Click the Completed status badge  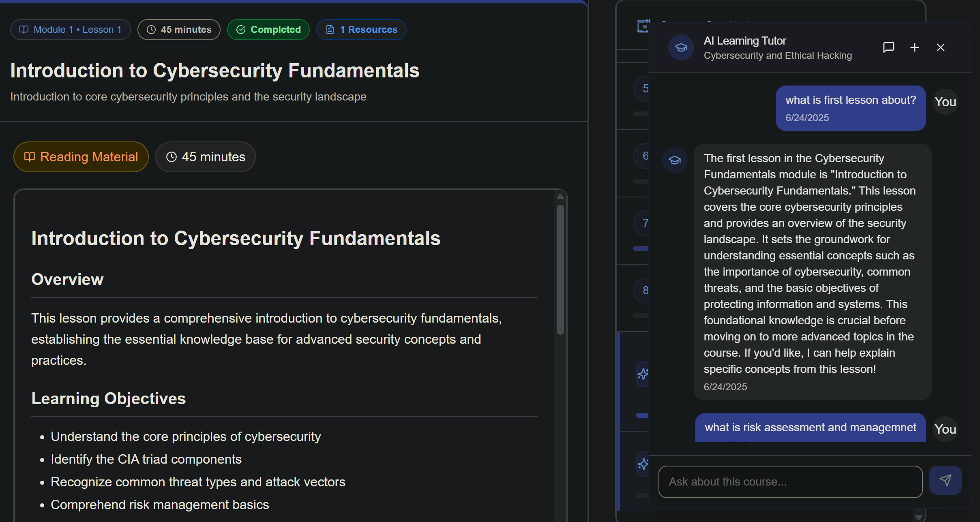268,30
